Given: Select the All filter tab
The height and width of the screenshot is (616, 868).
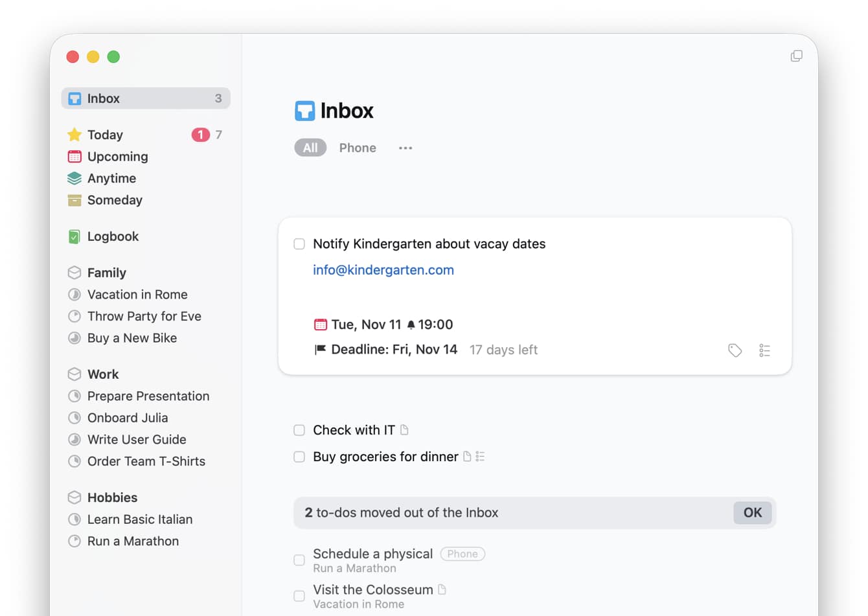Looking at the screenshot, I should 310,148.
